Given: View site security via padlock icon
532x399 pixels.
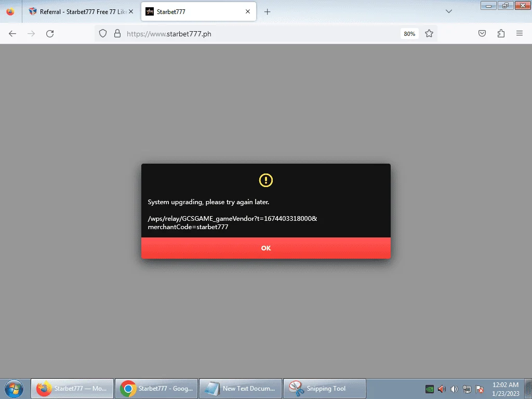Looking at the screenshot, I should 117,34.
